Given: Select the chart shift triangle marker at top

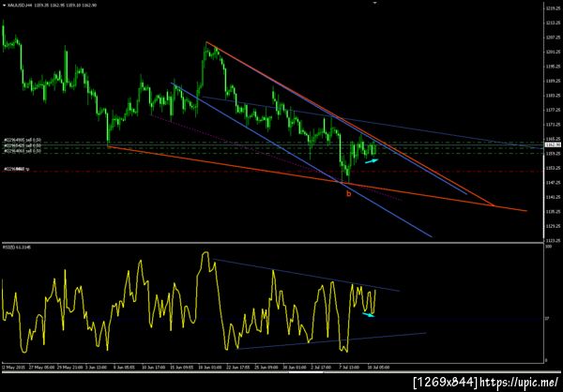Looking at the screenshot, I should 375,3.
